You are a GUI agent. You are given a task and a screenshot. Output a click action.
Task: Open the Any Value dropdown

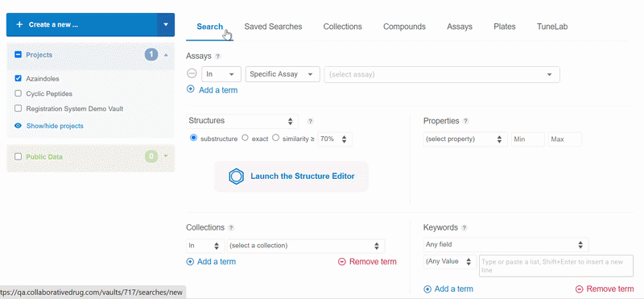(x=450, y=262)
